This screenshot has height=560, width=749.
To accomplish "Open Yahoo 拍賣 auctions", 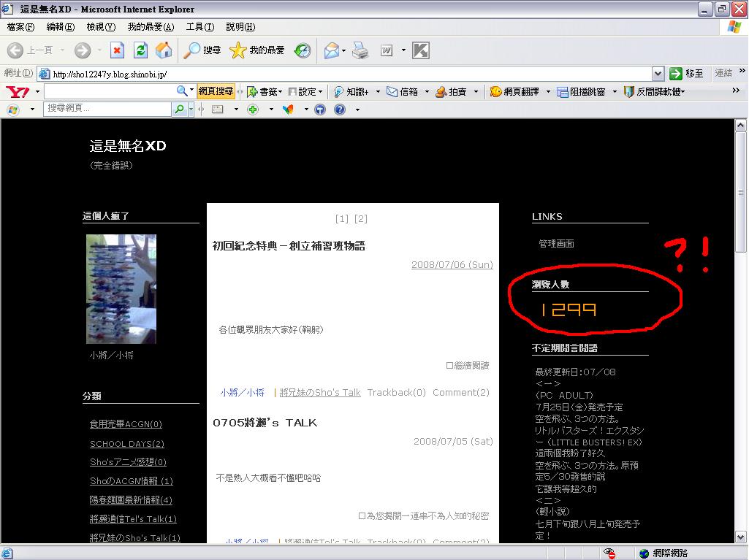I will coord(451,92).
